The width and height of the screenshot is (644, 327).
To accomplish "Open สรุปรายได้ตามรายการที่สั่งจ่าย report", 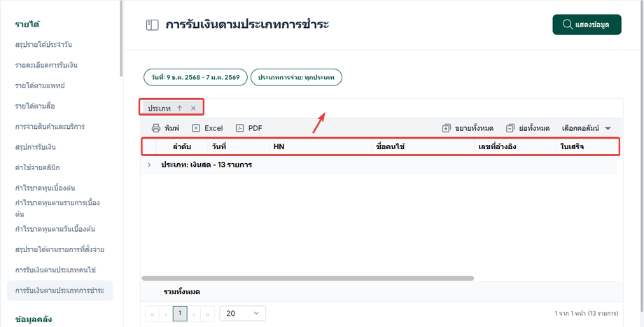I will pos(59,249).
